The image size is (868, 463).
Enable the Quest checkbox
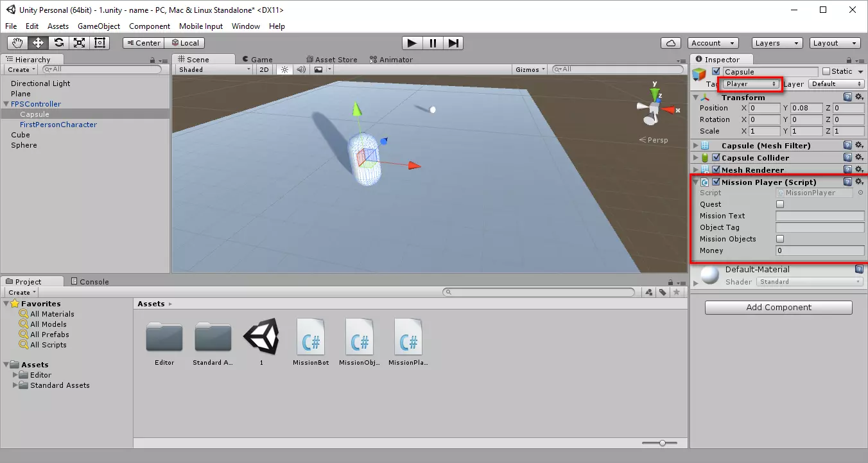[780, 204]
